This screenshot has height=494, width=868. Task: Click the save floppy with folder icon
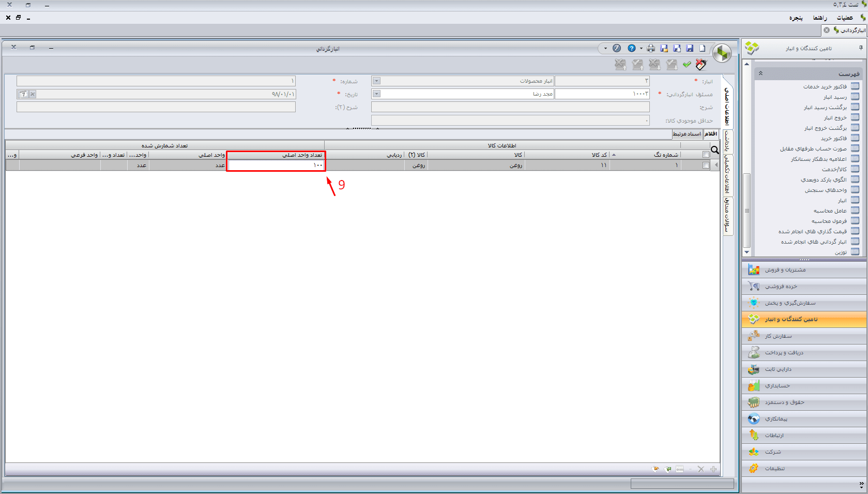click(x=664, y=48)
